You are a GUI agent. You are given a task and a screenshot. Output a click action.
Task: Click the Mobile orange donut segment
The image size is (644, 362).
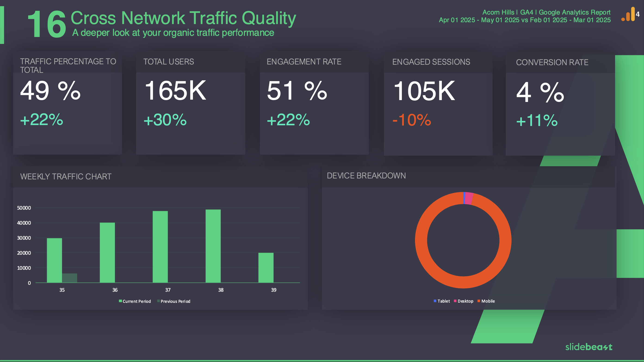463,282
